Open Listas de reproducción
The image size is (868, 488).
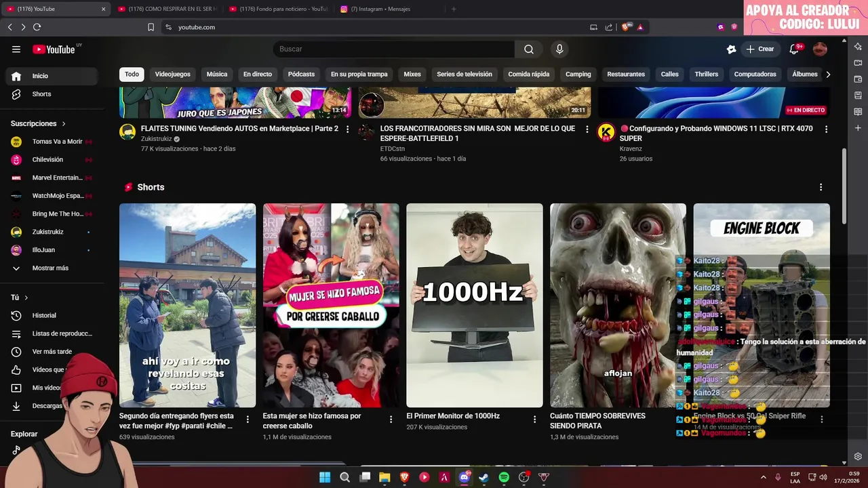click(52, 333)
